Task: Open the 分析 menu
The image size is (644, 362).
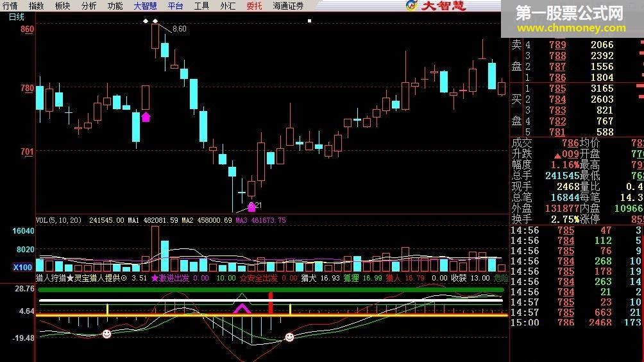Action: coord(89,6)
